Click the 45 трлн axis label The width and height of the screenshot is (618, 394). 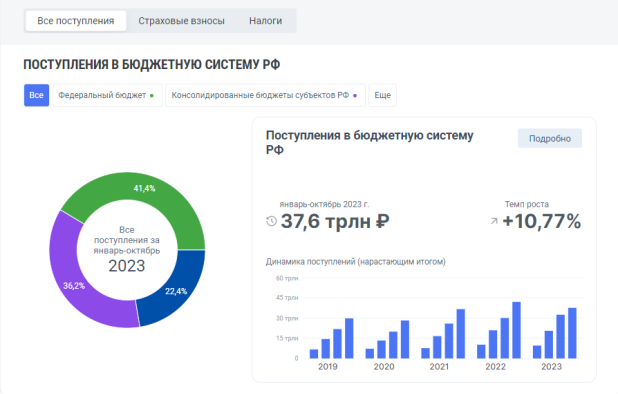click(287, 297)
